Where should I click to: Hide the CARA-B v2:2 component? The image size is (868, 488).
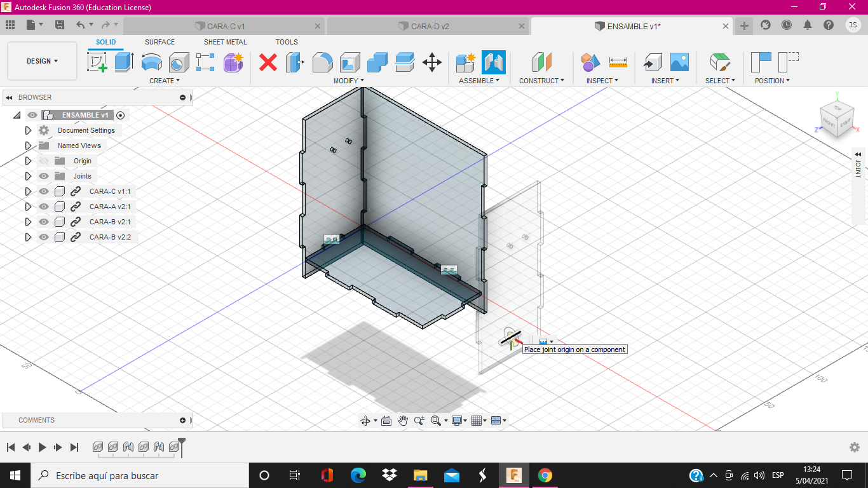(44, 237)
